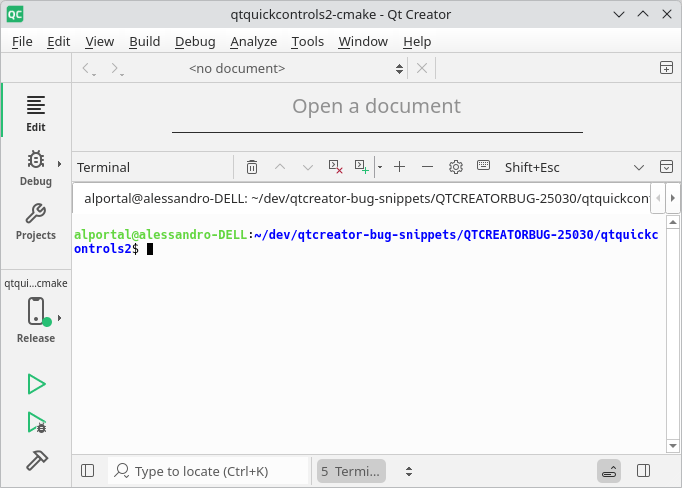Expand the Debug mode submenu arrow

click(60, 164)
